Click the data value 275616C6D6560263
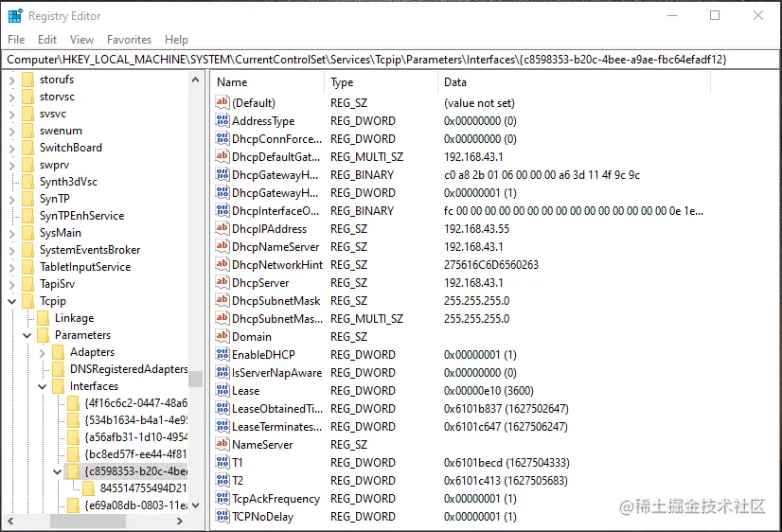 [491, 265]
